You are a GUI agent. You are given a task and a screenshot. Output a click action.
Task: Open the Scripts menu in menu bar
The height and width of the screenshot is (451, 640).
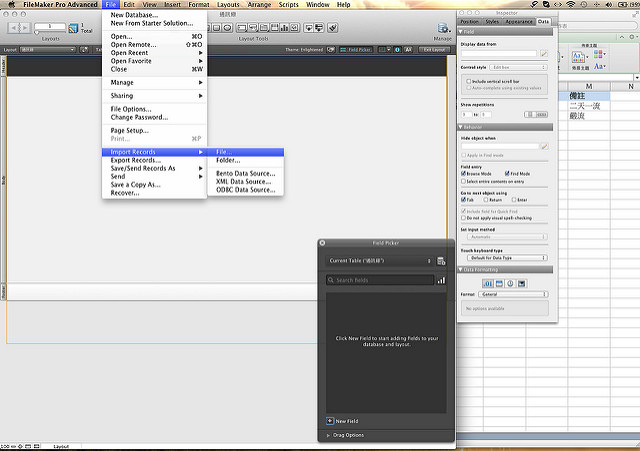(289, 4)
